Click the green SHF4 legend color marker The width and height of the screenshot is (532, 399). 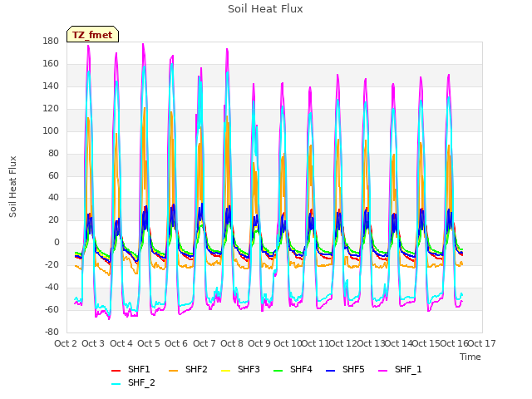click(x=278, y=371)
